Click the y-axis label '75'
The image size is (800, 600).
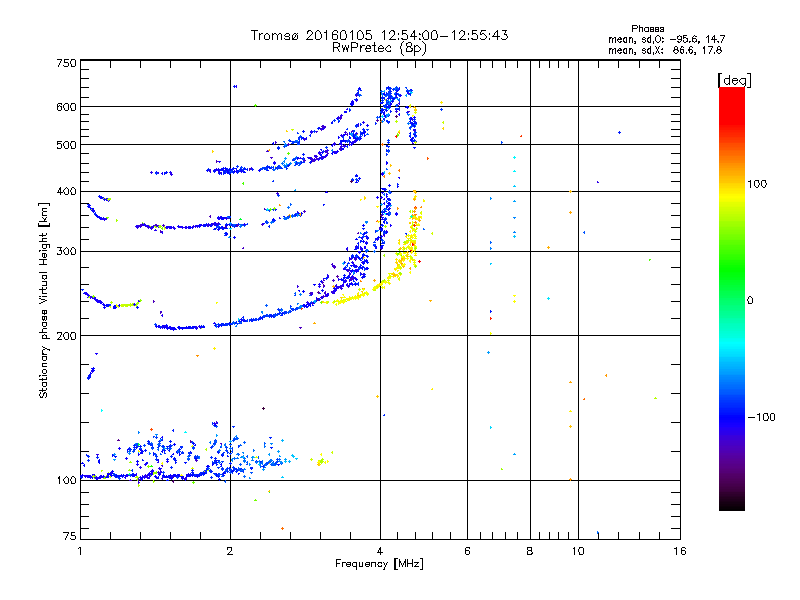[x=70, y=536]
